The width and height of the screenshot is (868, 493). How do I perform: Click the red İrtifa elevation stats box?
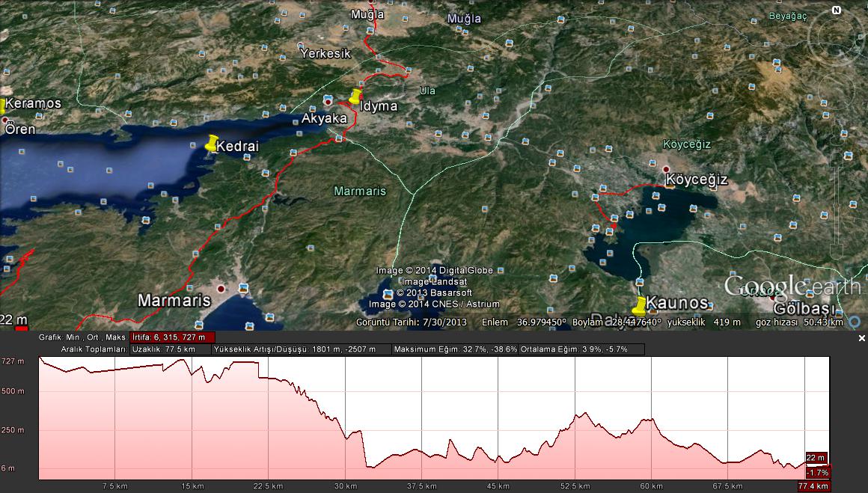173,337
